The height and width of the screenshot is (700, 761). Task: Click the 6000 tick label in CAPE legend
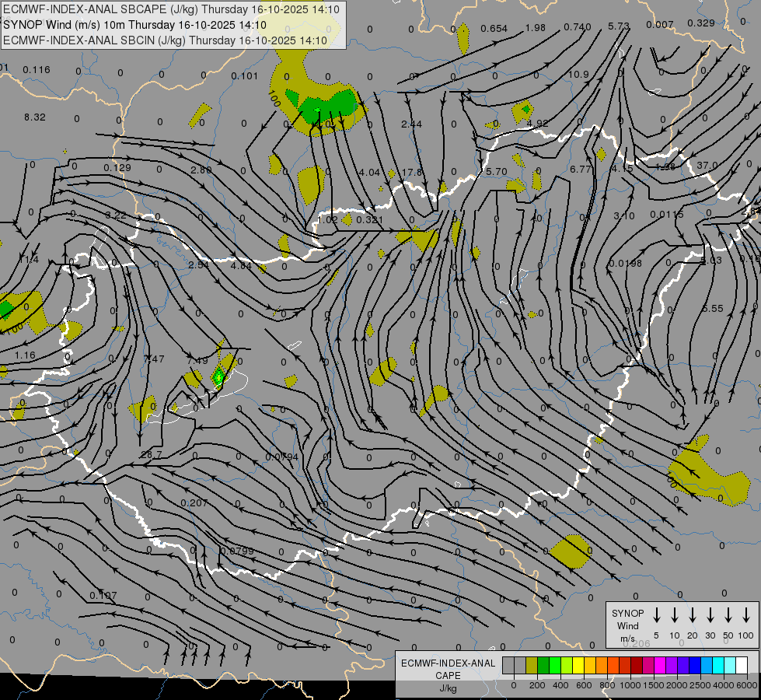[x=747, y=685]
